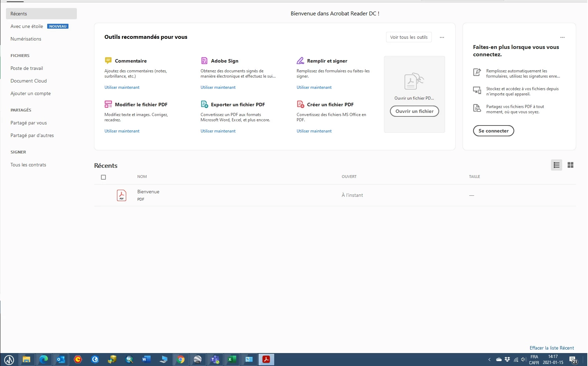The image size is (588, 366).
Task: Click the OUVERT column header
Action: point(349,177)
